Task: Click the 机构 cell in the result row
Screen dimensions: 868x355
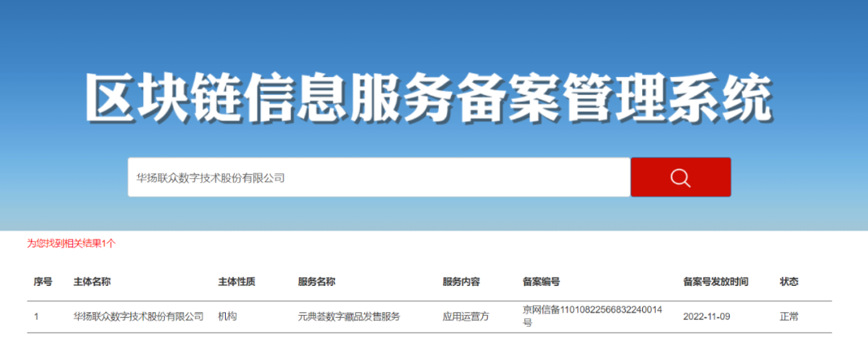Action: 227,316
